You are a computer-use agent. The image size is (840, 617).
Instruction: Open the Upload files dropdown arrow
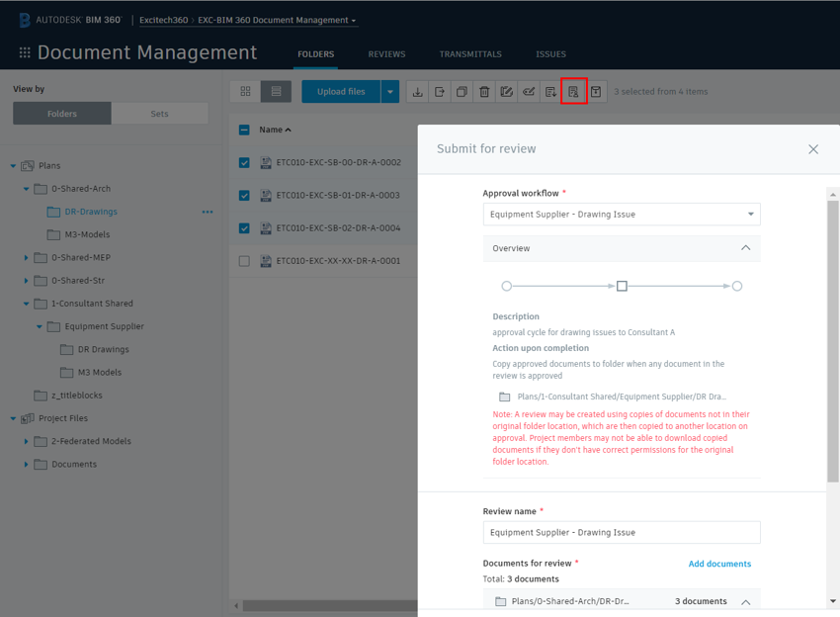click(x=390, y=92)
